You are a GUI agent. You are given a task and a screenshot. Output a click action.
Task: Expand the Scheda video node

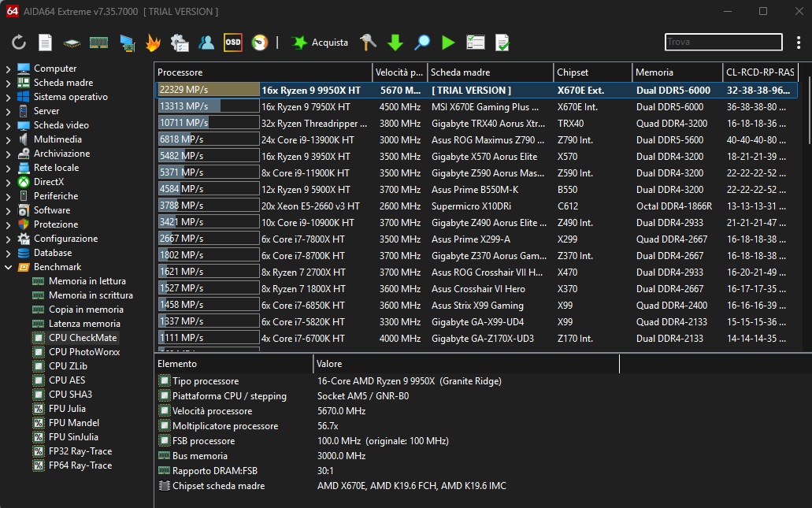click(x=9, y=124)
